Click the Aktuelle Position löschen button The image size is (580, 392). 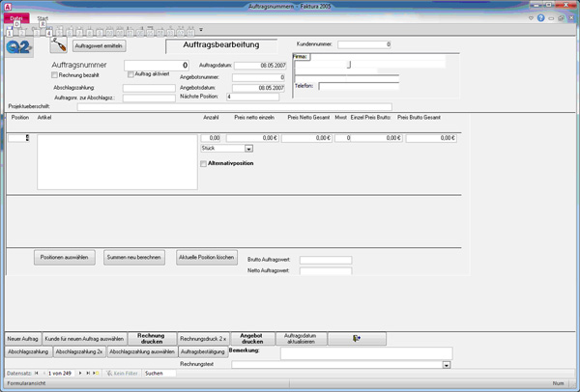click(207, 257)
